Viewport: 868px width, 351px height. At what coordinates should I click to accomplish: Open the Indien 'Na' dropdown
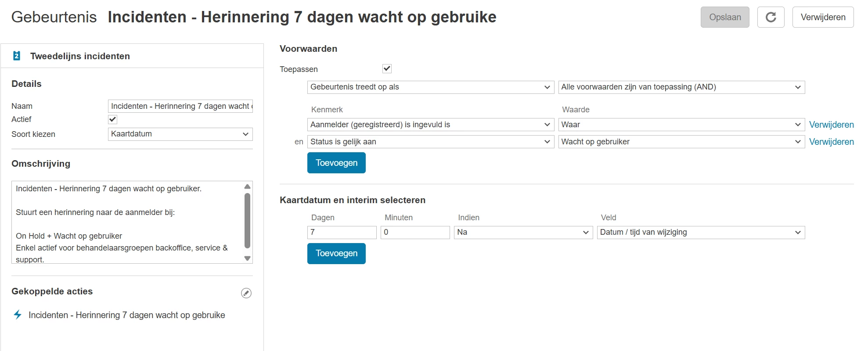[523, 233]
